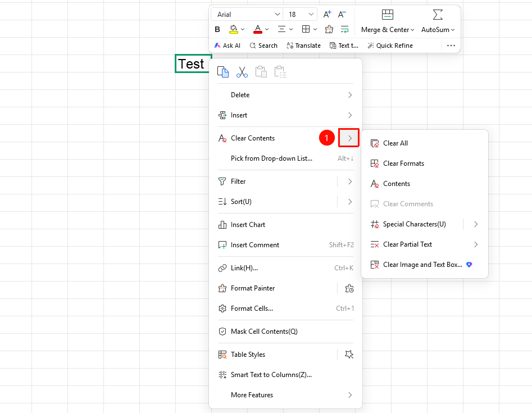The width and height of the screenshot is (532, 413).
Task: Click the format painter icon in mini toolbar
Action: tap(329, 30)
